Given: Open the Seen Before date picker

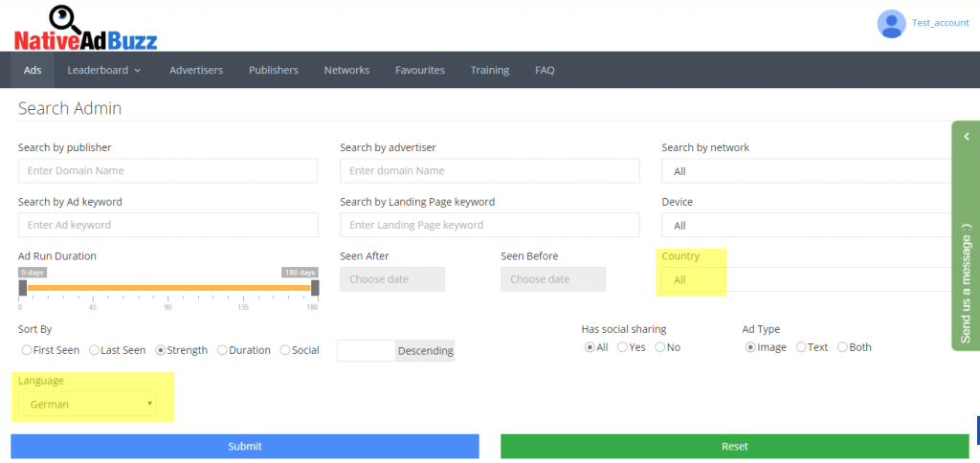Looking at the screenshot, I should point(553,279).
